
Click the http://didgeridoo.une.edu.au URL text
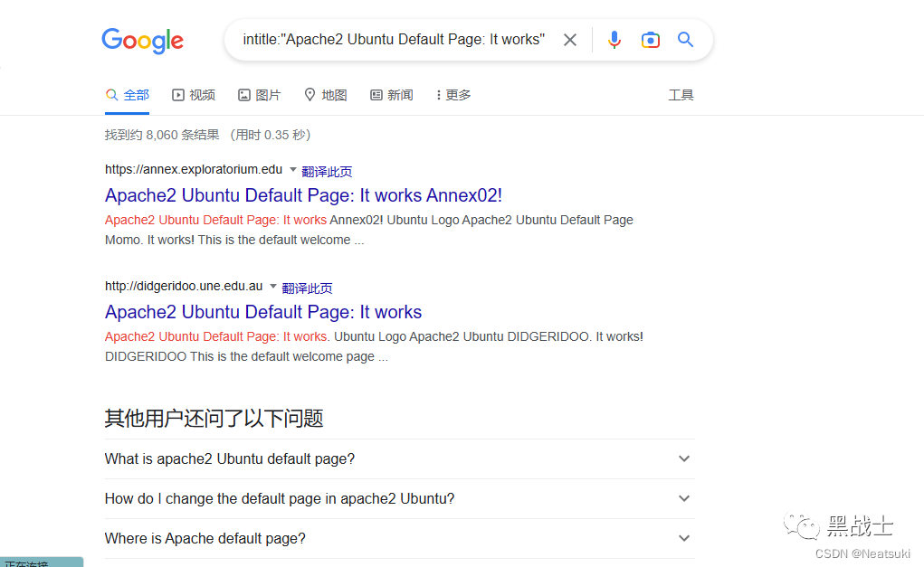pyautogui.click(x=184, y=286)
